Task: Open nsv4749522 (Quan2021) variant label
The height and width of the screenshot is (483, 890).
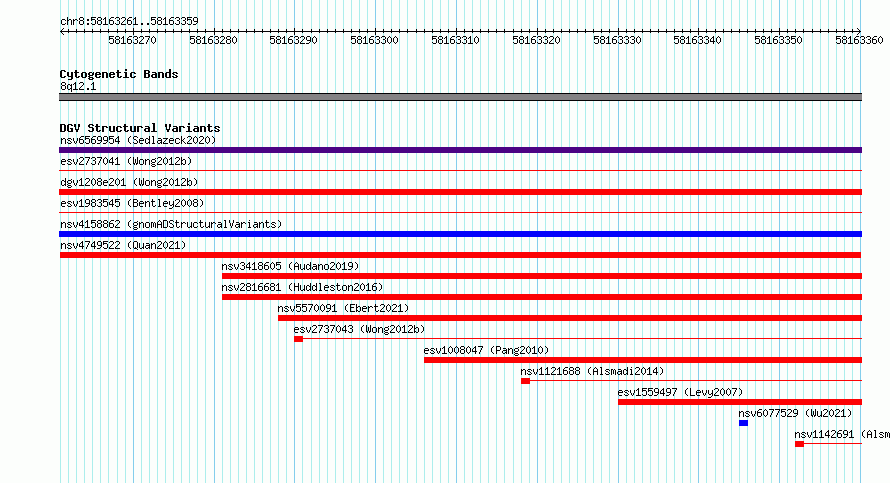Action: coord(123,245)
